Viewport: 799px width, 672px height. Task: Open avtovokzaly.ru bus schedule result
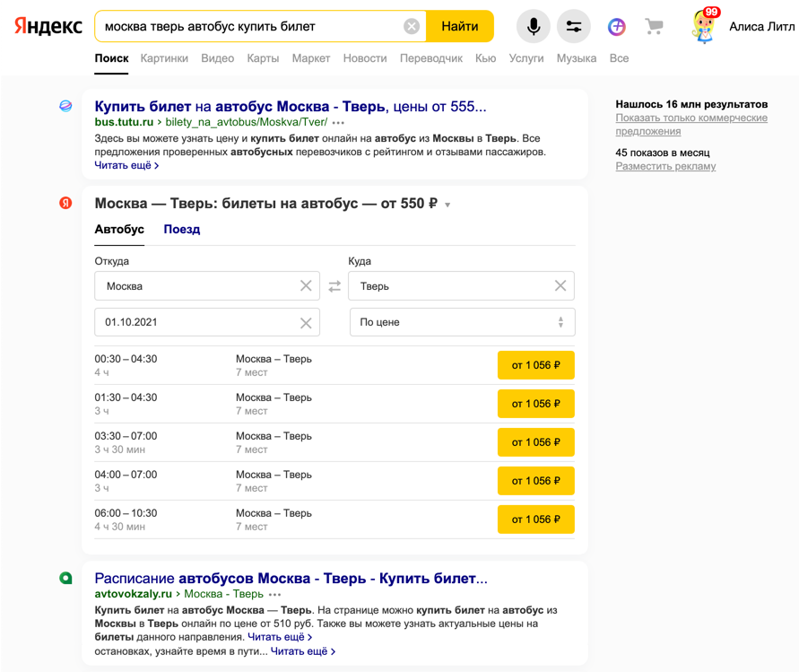tap(291, 578)
